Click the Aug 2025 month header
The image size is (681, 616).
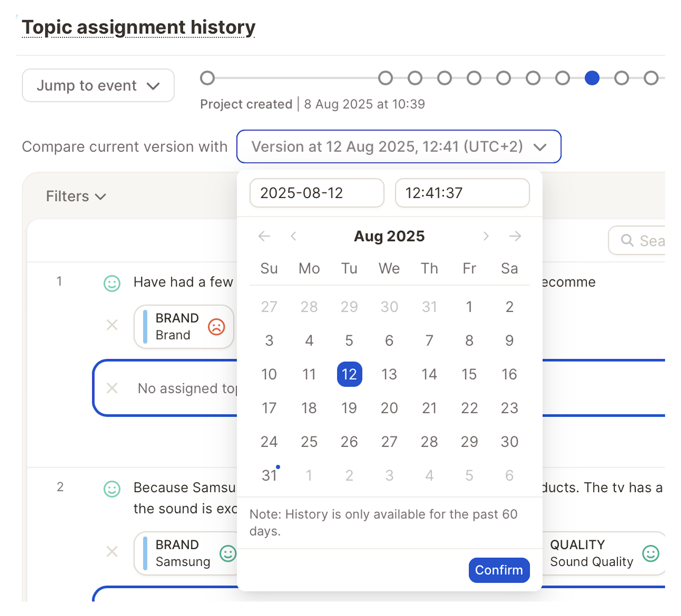pyautogui.click(x=389, y=236)
